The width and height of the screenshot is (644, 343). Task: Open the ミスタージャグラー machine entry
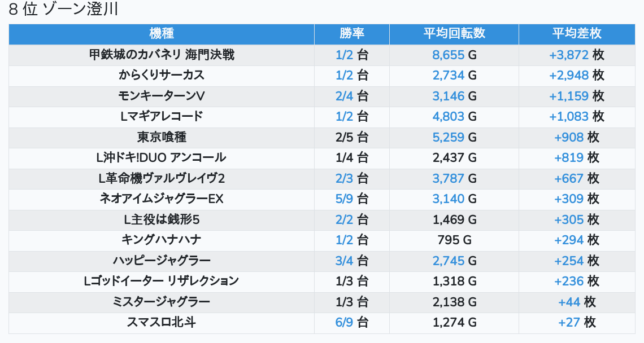point(162,302)
